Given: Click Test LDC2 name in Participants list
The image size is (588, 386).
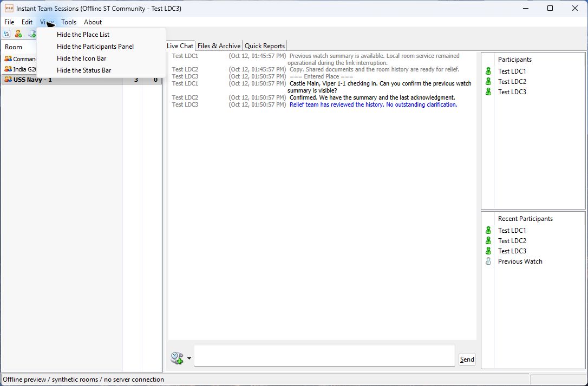Looking at the screenshot, I should click(512, 81).
